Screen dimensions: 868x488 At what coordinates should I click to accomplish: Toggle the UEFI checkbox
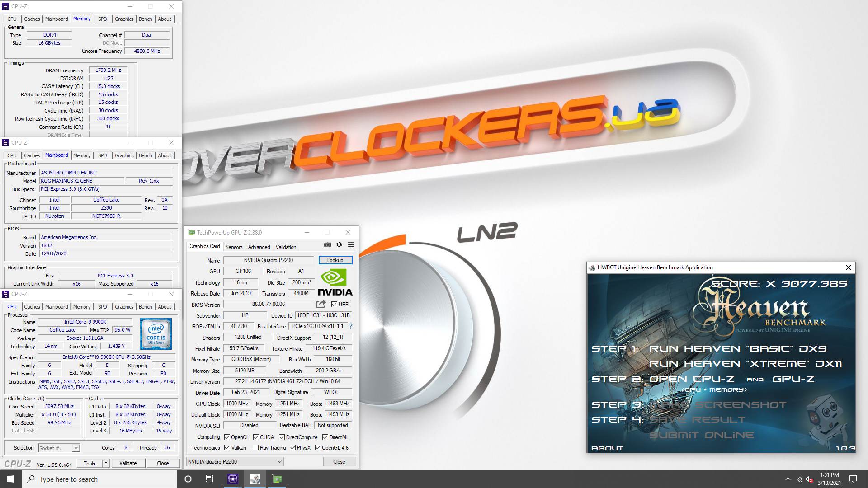click(x=334, y=305)
